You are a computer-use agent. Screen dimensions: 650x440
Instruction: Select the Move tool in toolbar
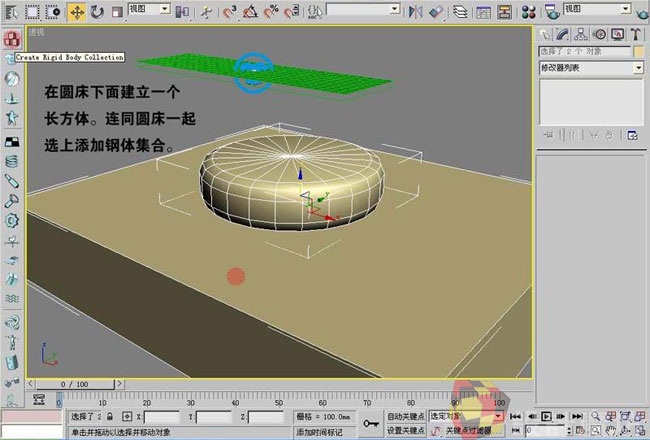(77, 13)
